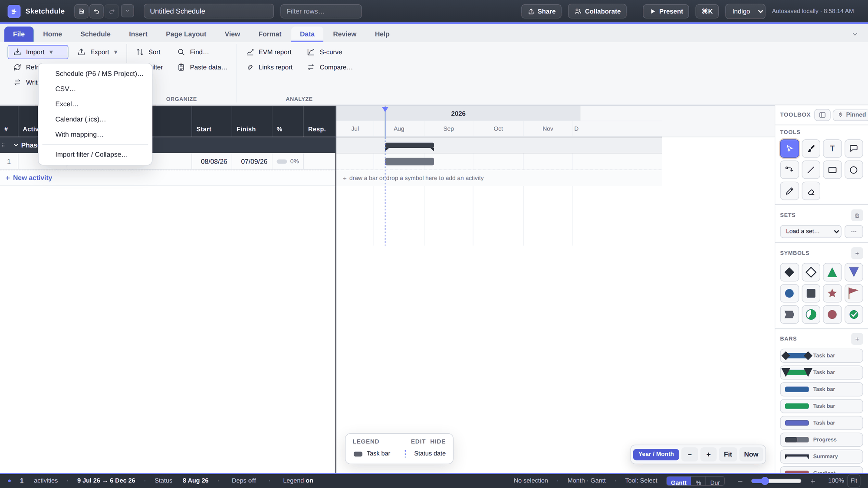Screen dimensions: 868x488
Task: Click the 0% progress bar in row 1
Action: pos(282,161)
